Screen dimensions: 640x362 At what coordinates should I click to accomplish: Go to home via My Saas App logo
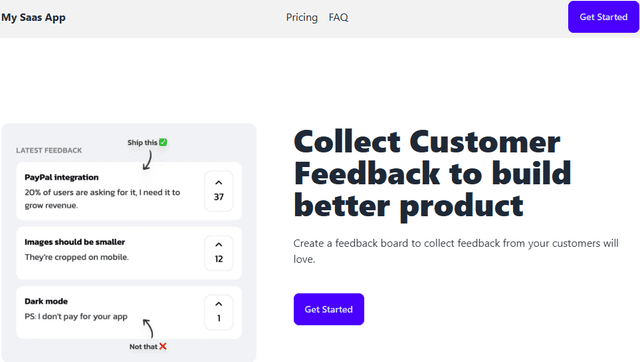(x=33, y=18)
